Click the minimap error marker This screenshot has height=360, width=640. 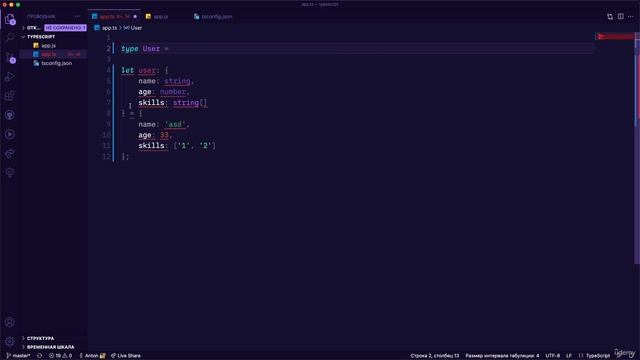point(616,37)
